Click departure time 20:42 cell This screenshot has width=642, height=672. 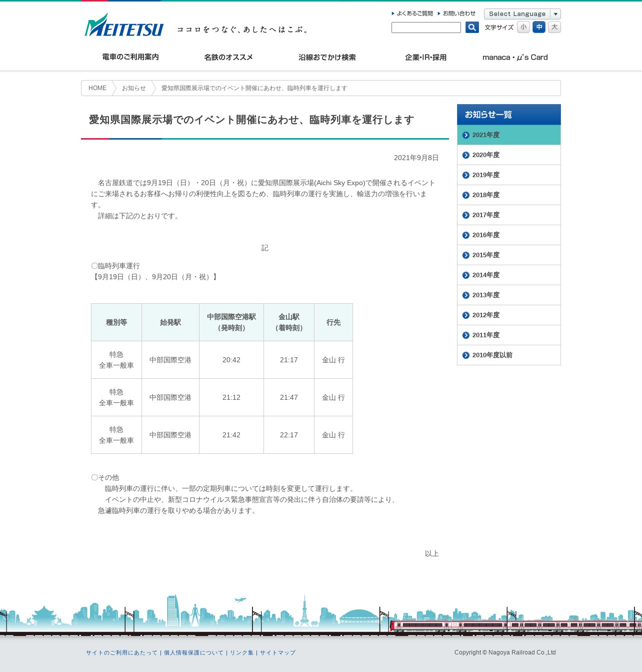[x=231, y=360]
